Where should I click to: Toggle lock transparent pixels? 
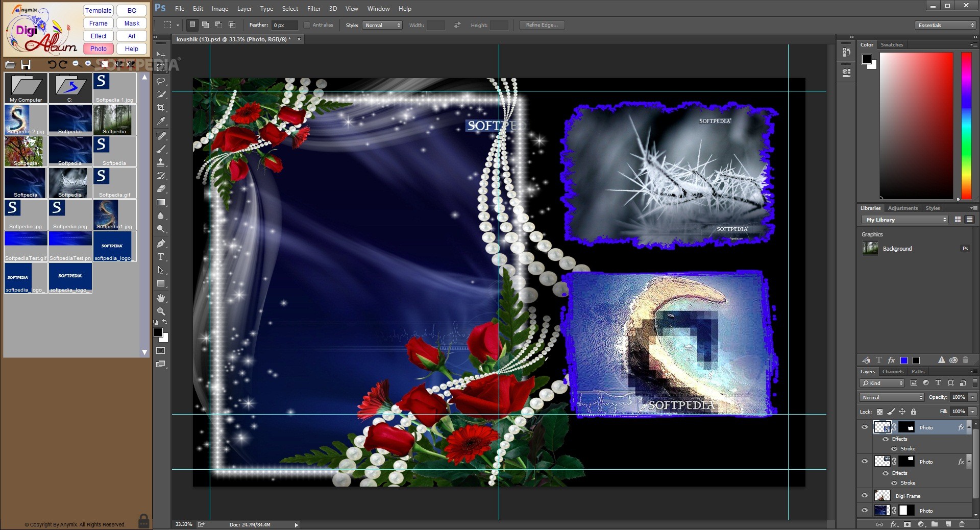point(879,412)
